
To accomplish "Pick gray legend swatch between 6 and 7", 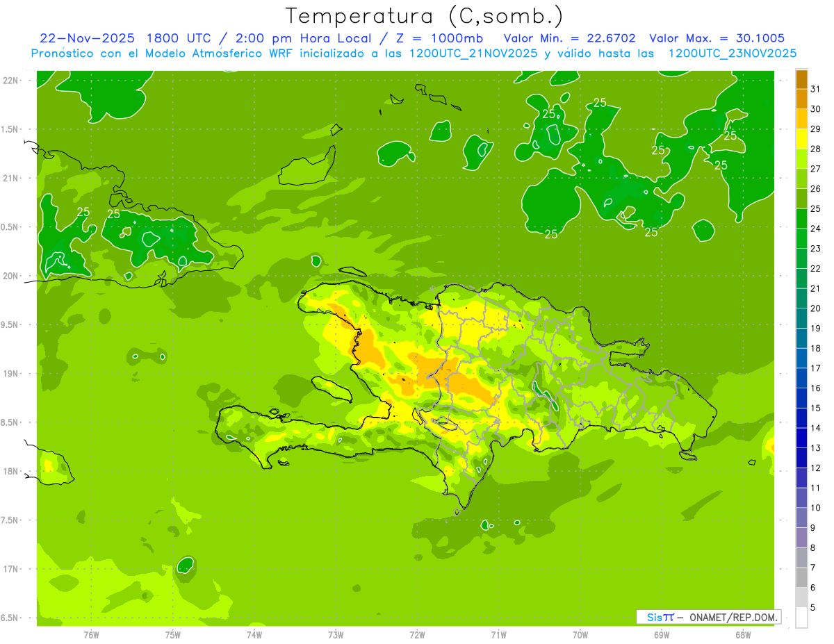I will coord(801,578).
